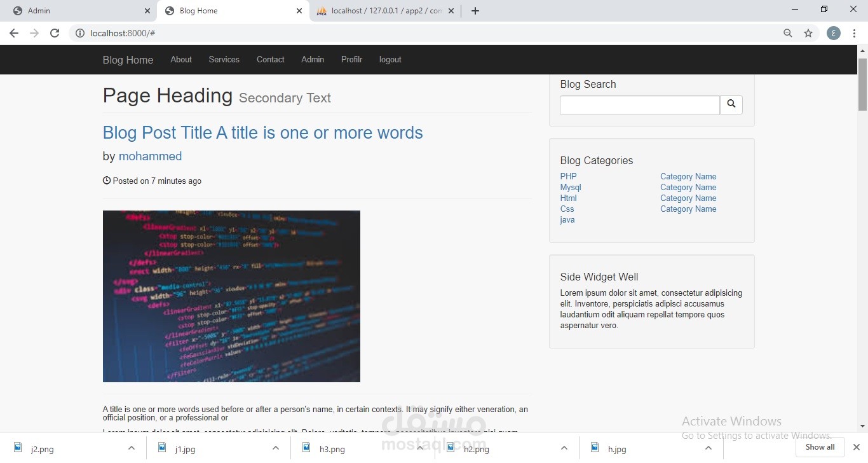The image size is (868, 463).
Task: Select the PHP category link
Action: coord(569,176)
